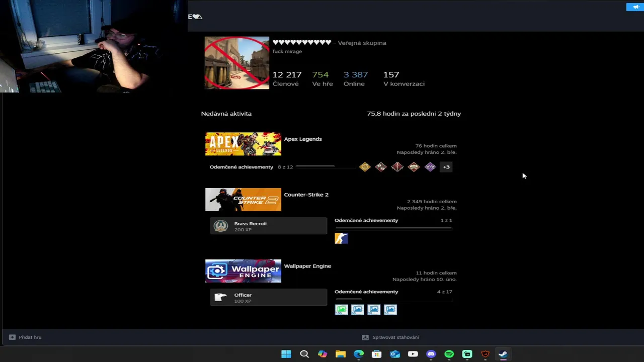Screen dimensions: 644x362
Task: Show the +3 more Apex achievements
Action: tap(446, 167)
